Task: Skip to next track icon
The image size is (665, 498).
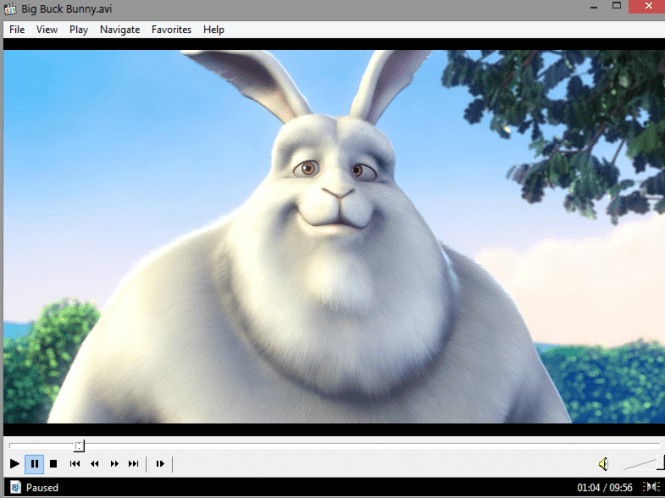Action: pos(133,464)
